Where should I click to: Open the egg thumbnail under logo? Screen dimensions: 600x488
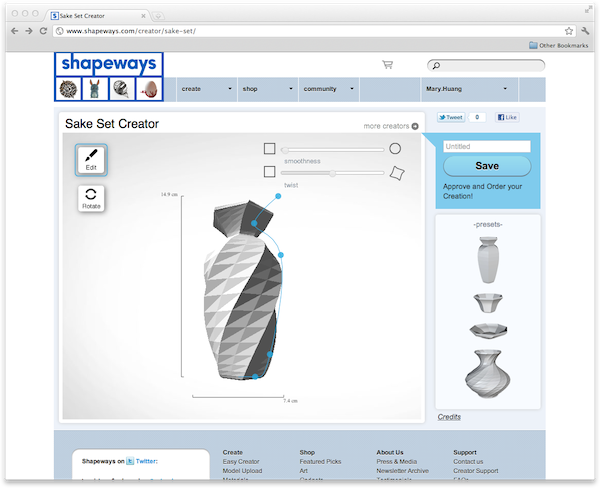click(149, 89)
